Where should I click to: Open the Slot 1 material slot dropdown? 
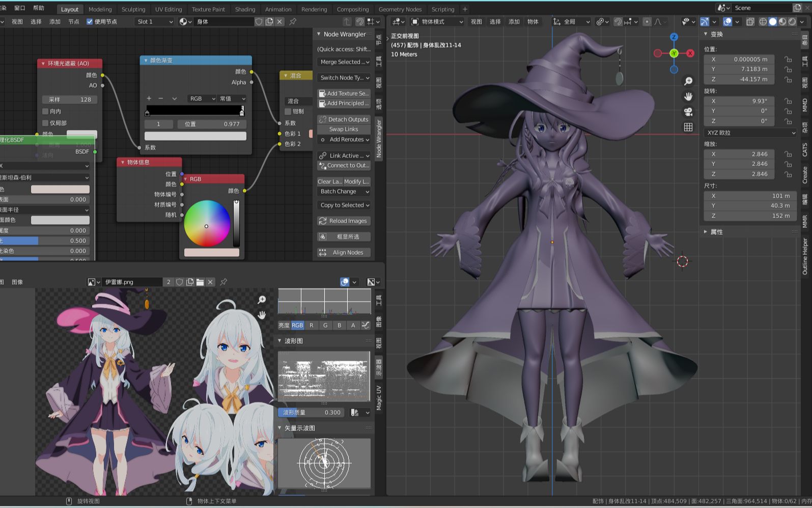(x=155, y=22)
